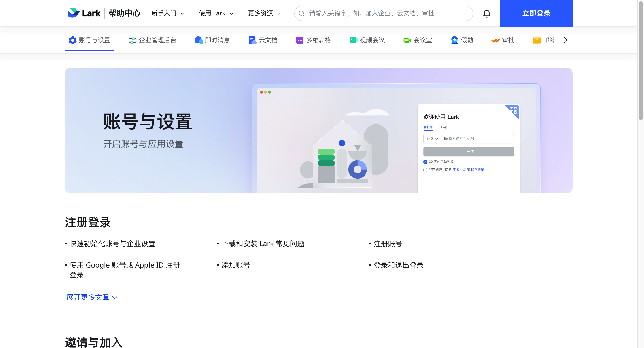644x348 pixels.
Task: Click the keyword search input field
Action: point(384,13)
